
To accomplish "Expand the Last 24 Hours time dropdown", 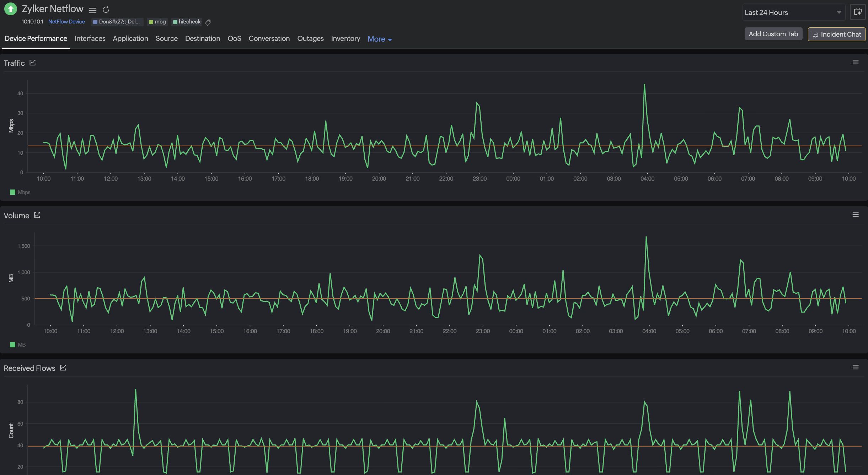I will click(793, 12).
